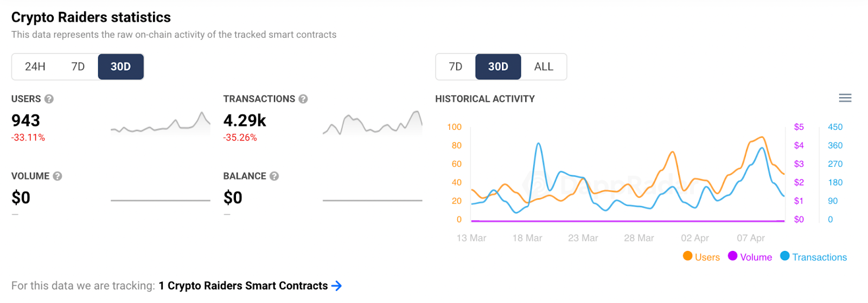
Task: Select the 24H statistics range
Action: (x=35, y=67)
